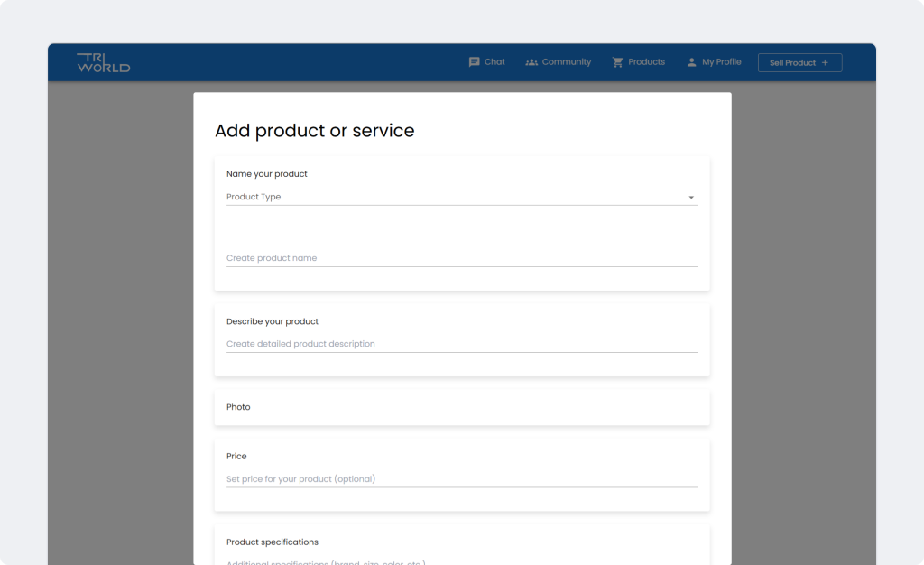Click the shopping cart icon next to Products
This screenshot has height=565, width=924.
pyautogui.click(x=617, y=61)
